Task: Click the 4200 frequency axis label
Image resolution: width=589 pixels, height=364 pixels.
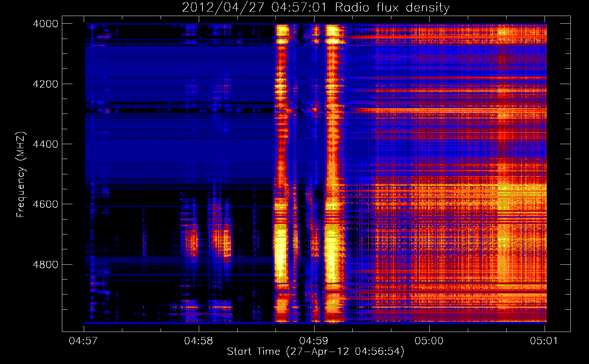Action: (46, 84)
